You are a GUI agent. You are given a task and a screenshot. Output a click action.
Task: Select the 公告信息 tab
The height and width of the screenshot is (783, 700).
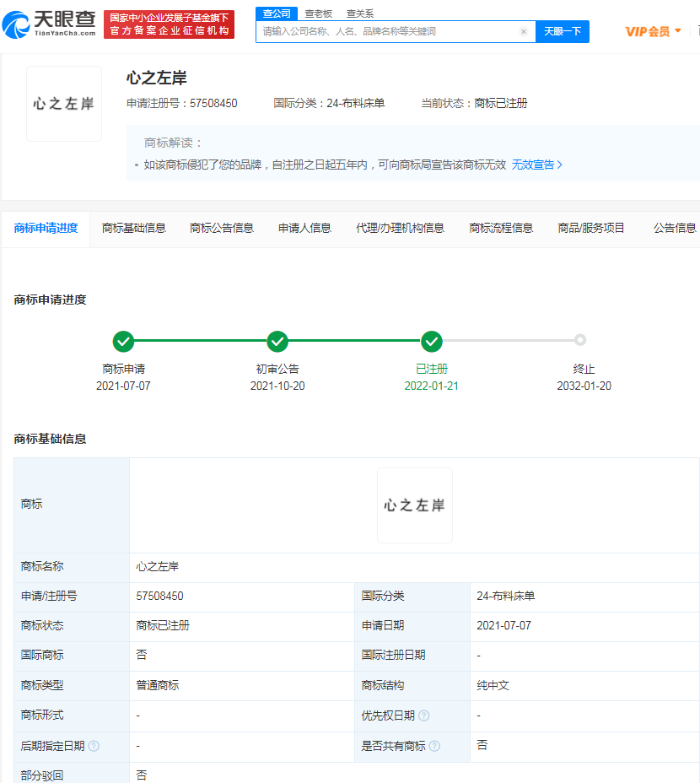(x=675, y=228)
